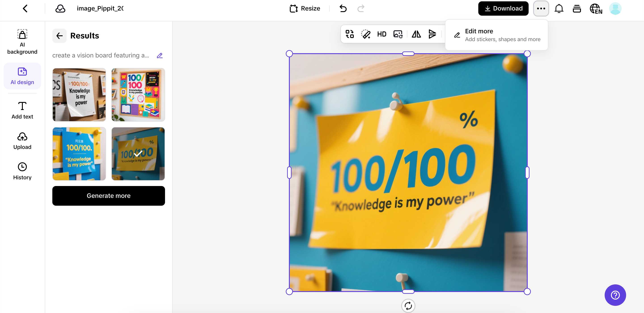Image resolution: width=644 pixels, height=313 pixels.
Task: Click the Download button
Action: tap(503, 8)
